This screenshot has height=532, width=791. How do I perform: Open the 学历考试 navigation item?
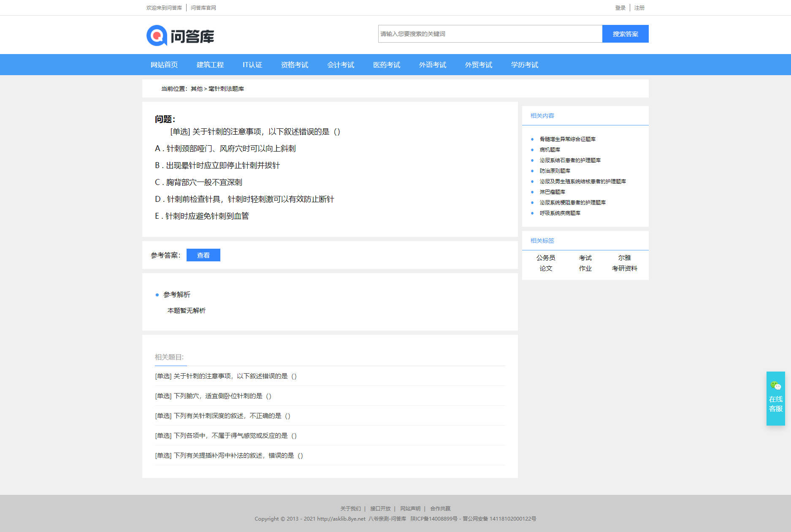tap(525, 65)
